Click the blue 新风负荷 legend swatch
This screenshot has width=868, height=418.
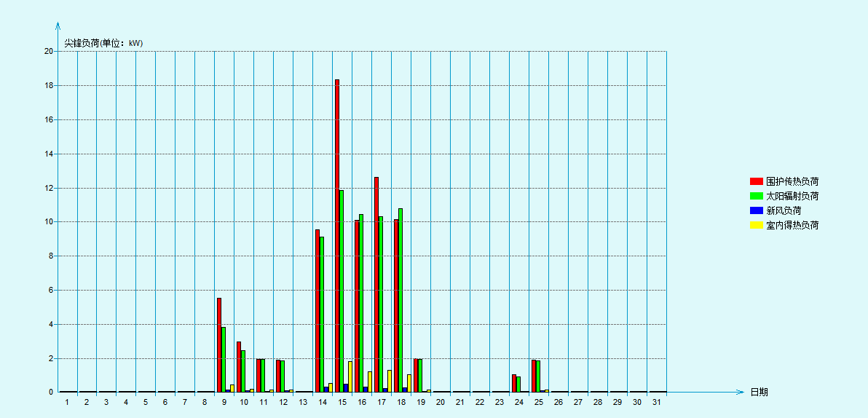(756, 210)
